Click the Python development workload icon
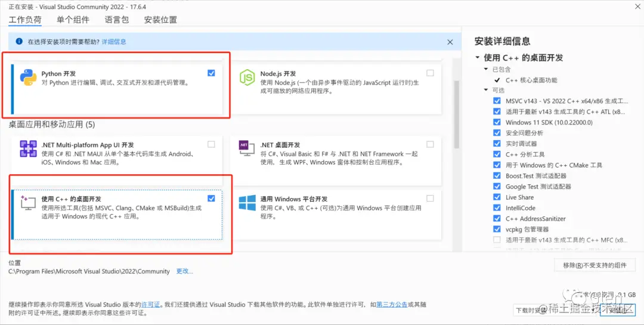This screenshot has width=644, height=325. click(x=29, y=78)
